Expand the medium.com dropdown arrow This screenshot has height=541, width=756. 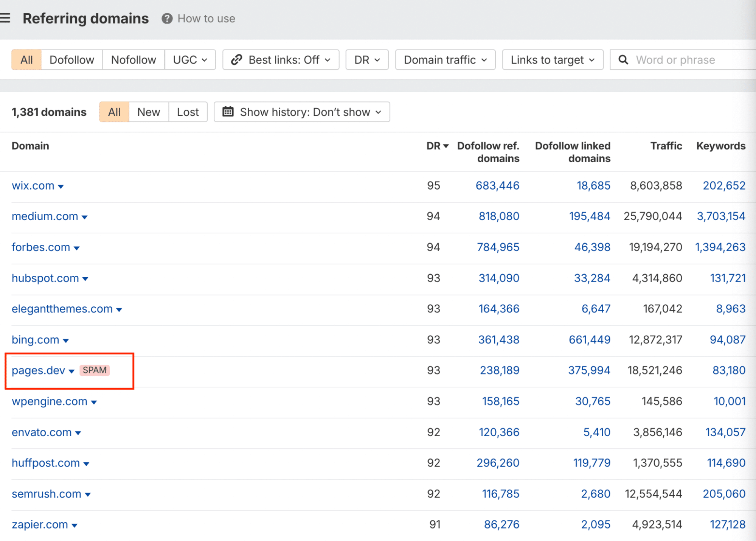click(85, 217)
